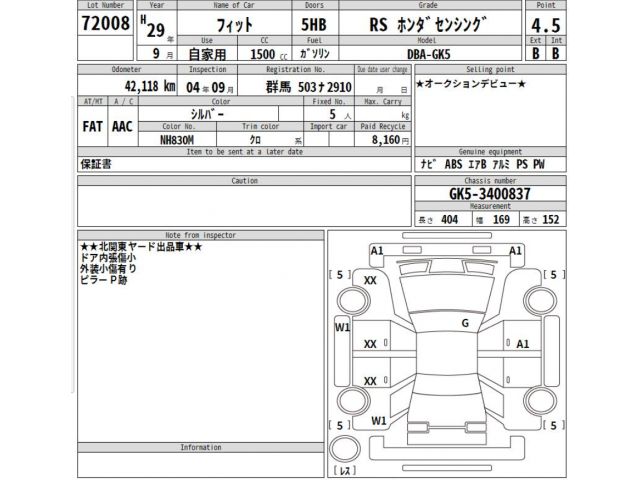
Task: Select the エアB equipment entry
Action: pyautogui.click(x=477, y=164)
